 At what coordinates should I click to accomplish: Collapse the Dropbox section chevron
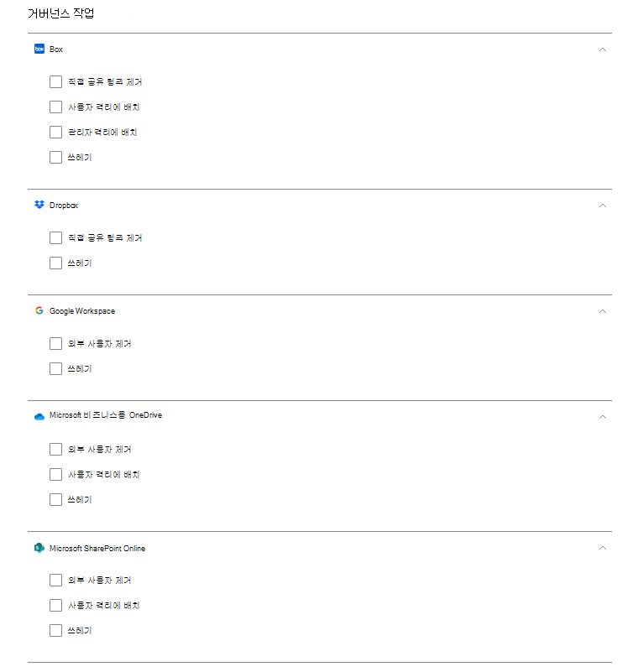[603, 206]
